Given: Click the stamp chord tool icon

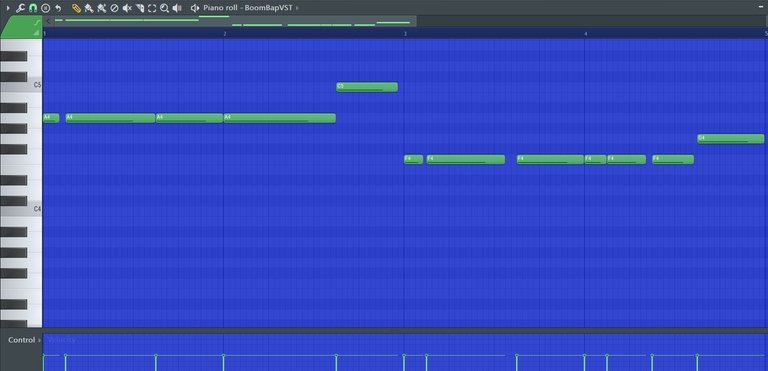Looking at the screenshot, I should point(46,8).
